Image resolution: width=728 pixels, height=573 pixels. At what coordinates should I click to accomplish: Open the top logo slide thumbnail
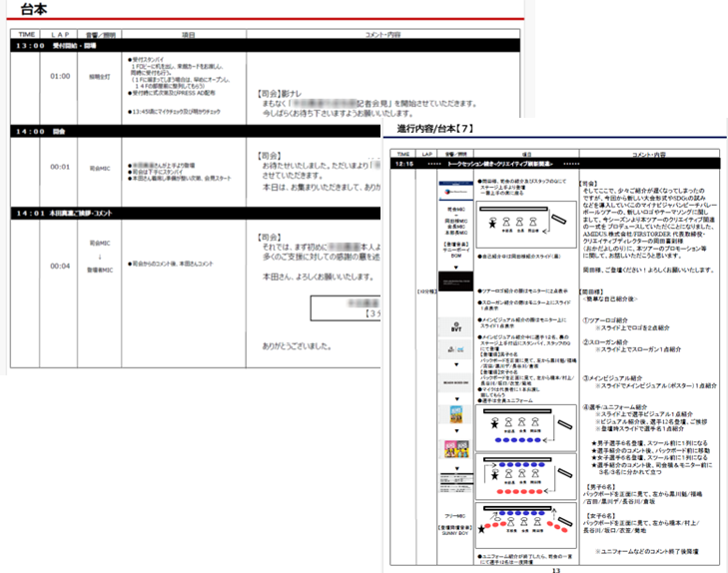click(456, 191)
